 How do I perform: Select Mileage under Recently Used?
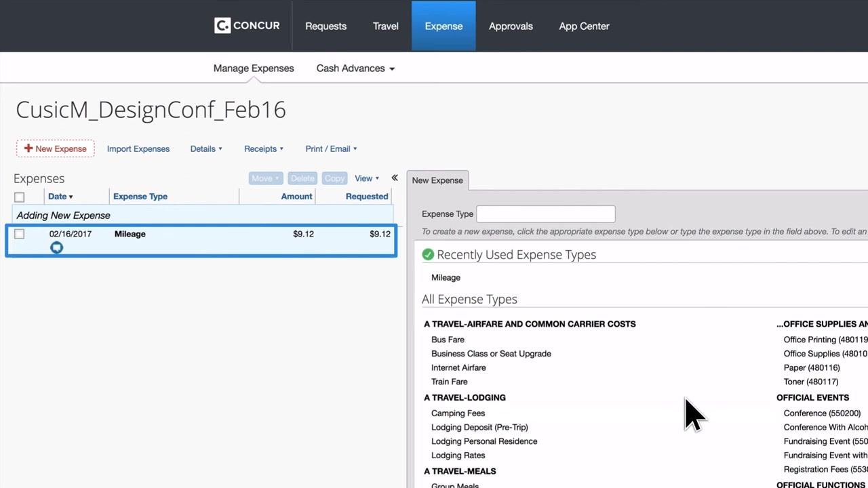pyautogui.click(x=446, y=277)
